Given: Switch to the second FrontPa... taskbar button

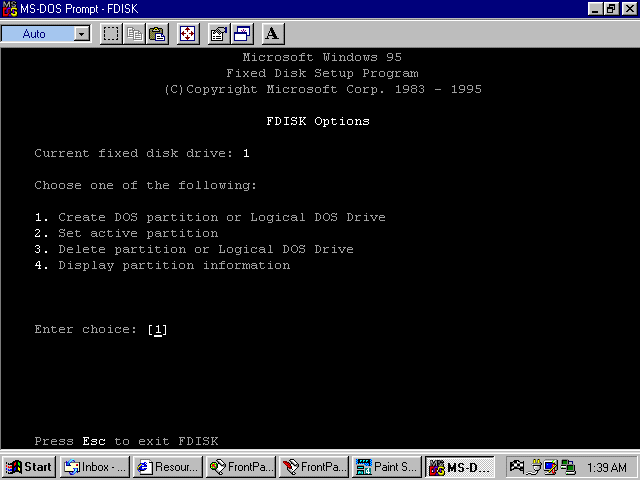Looking at the screenshot, I should point(313,467).
